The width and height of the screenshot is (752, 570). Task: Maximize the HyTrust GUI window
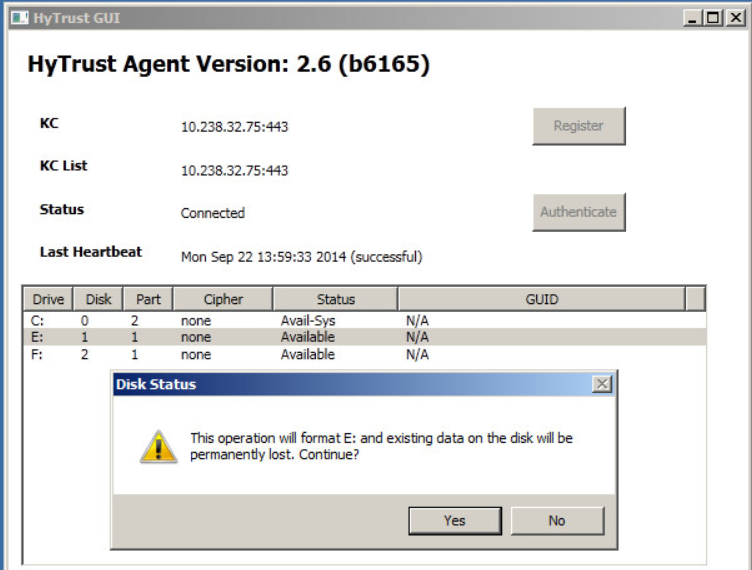tap(713, 18)
